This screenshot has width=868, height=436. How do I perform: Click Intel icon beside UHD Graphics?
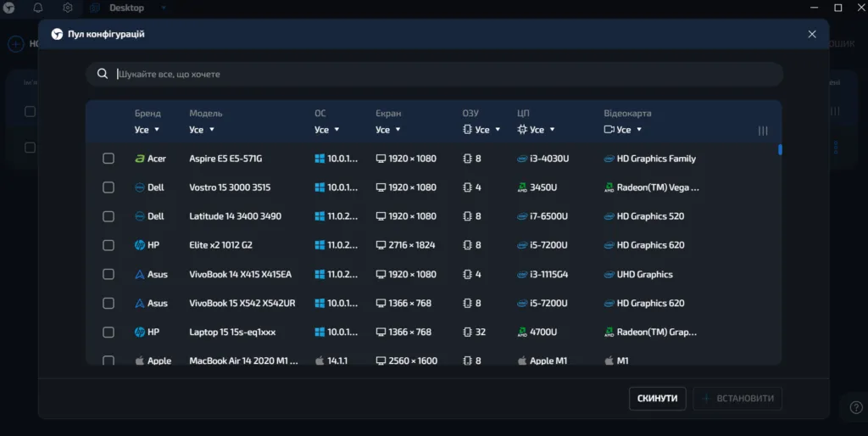(x=609, y=274)
